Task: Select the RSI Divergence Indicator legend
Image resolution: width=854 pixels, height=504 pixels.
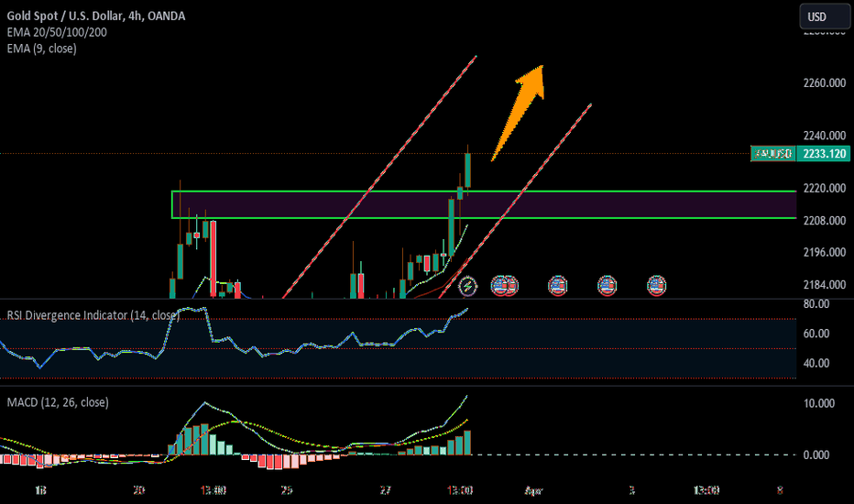Action: [93, 315]
